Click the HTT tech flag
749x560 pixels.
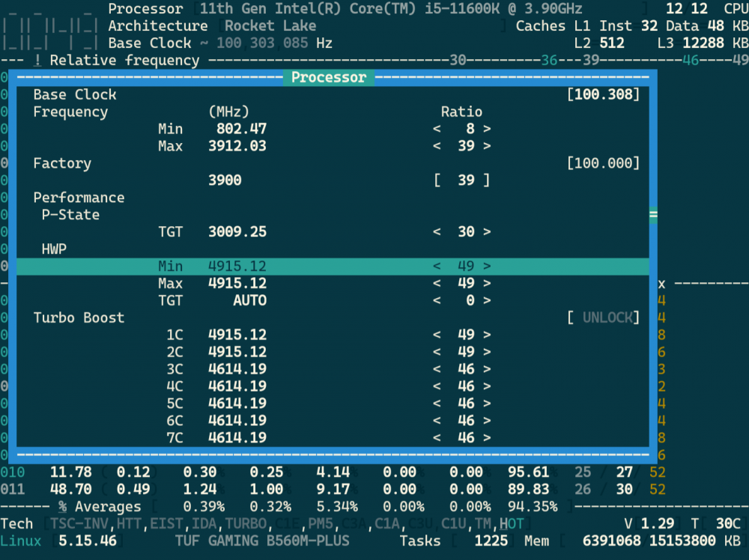click(x=130, y=524)
